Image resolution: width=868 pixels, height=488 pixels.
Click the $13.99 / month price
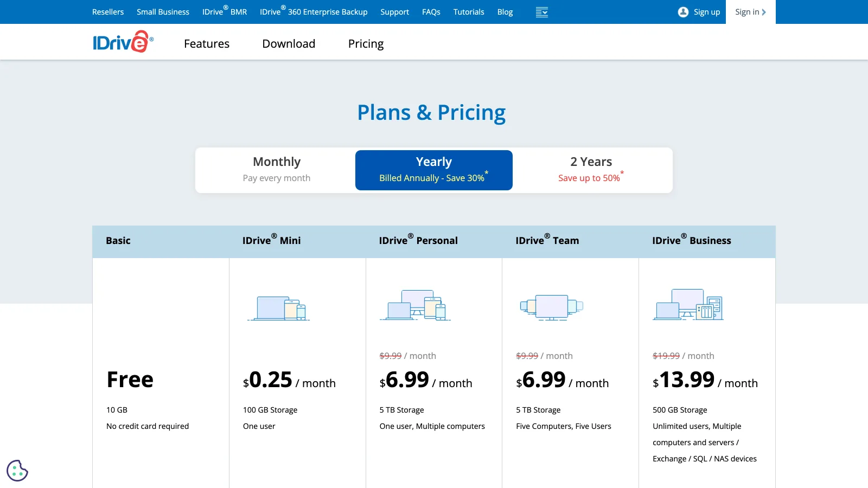[x=705, y=380]
